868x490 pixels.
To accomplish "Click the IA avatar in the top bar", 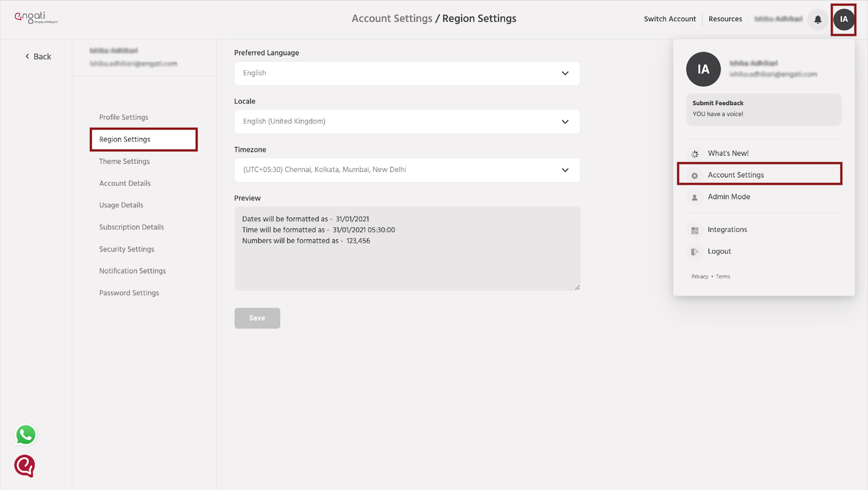I will tap(844, 19).
